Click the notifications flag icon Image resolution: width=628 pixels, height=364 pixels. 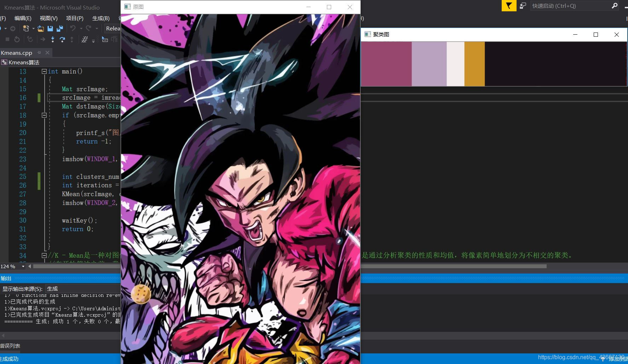(509, 6)
